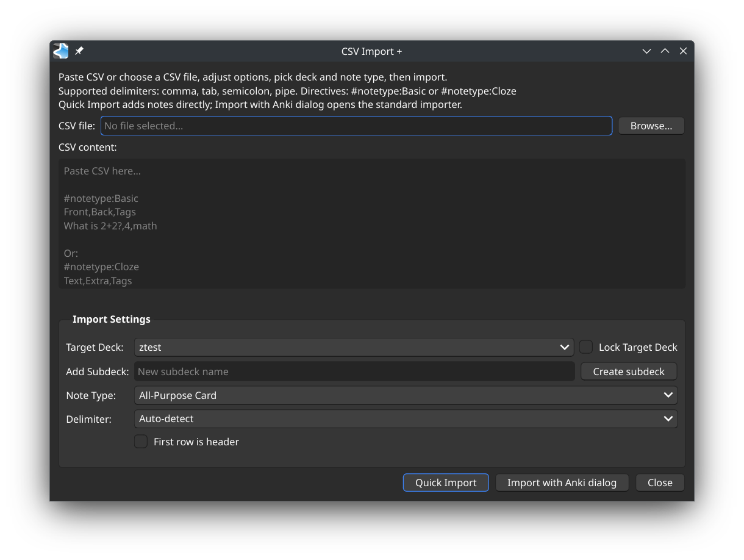
Task: Expand the Note Type dropdown
Action: click(405, 395)
